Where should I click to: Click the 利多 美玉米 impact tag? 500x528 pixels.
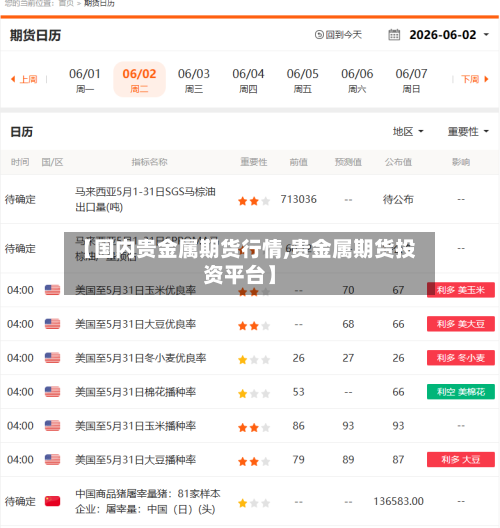pyautogui.click(x=461, y=290)
